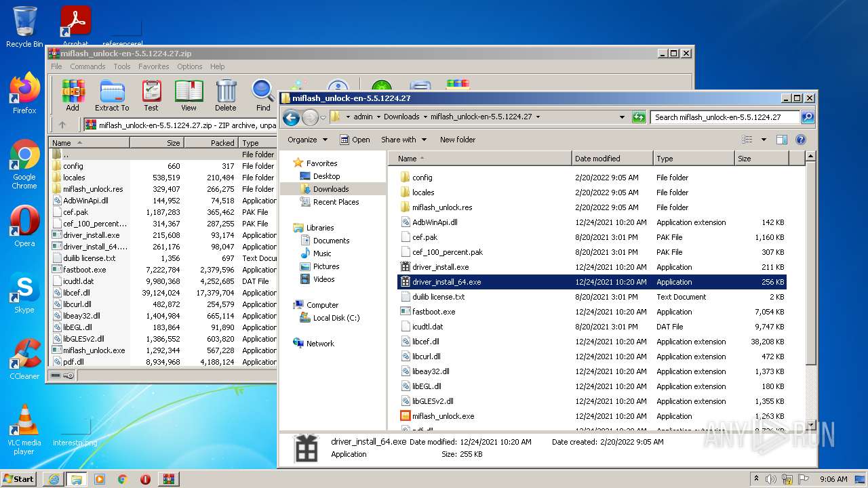
Task: Open WinRAR Options menu
Action: tap(190, 66)
